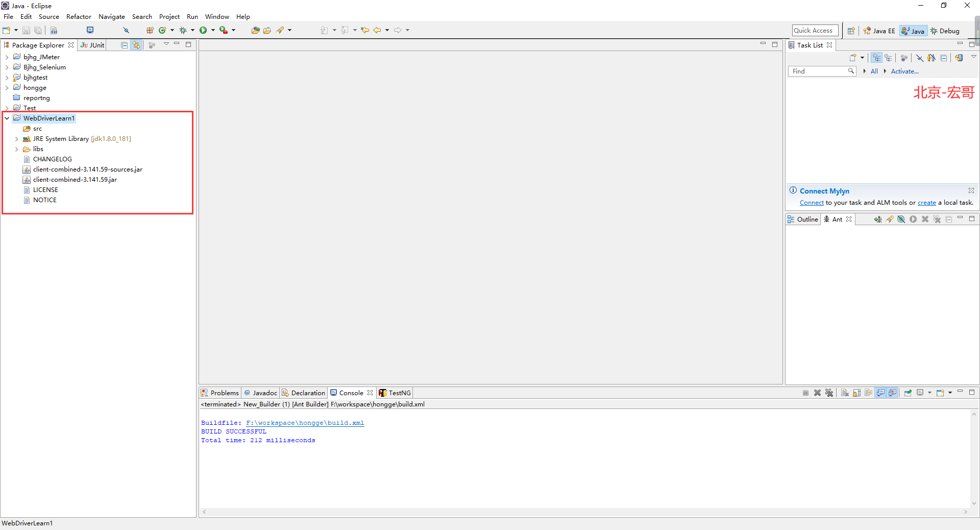Click Remove All Terminated Launches in Console
This screenshot has height=530, width=980.
pos(829,393)
